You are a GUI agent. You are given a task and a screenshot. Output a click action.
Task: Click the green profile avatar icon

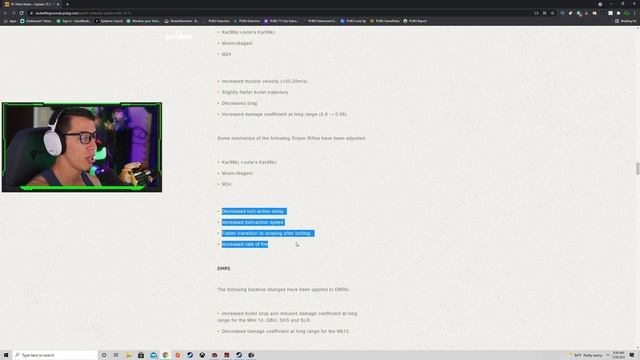[x=627, y=13]
